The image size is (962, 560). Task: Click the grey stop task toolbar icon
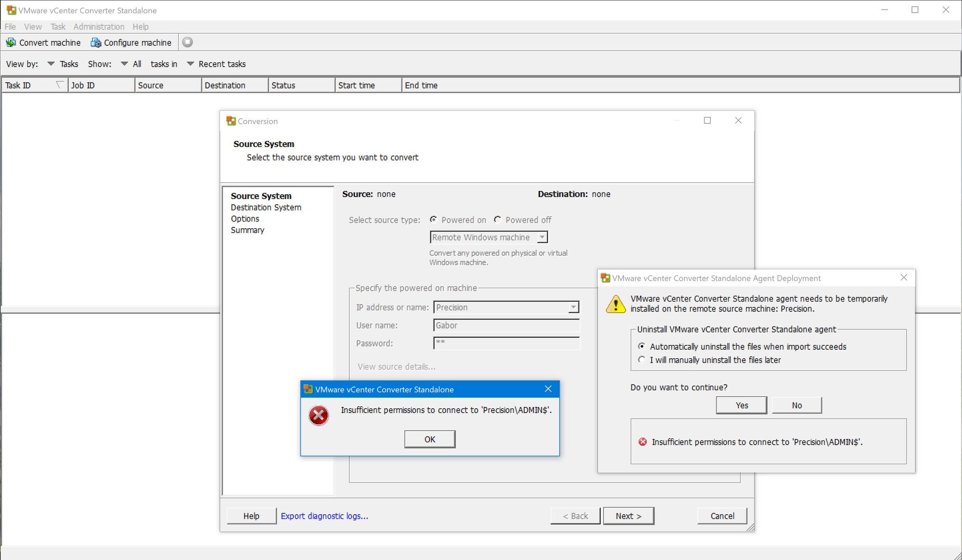187,43
